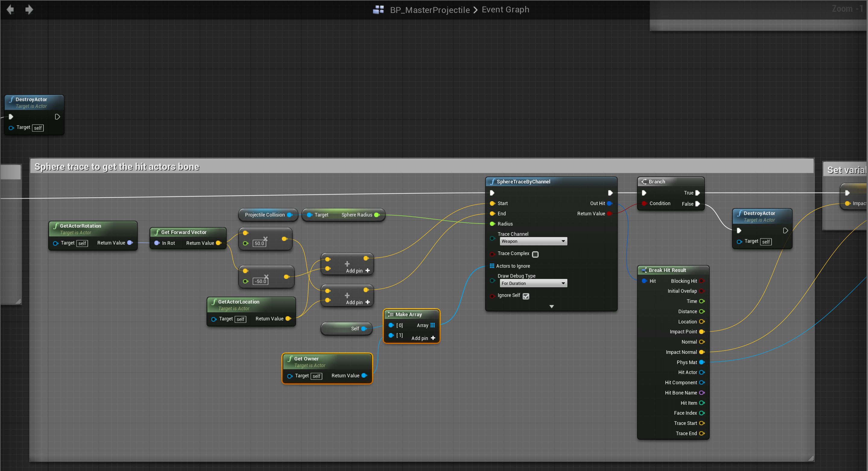This screenshot has height=471, width=868.
Task: Click the Event Graph breadcrumb
Action: coord(505,9)
